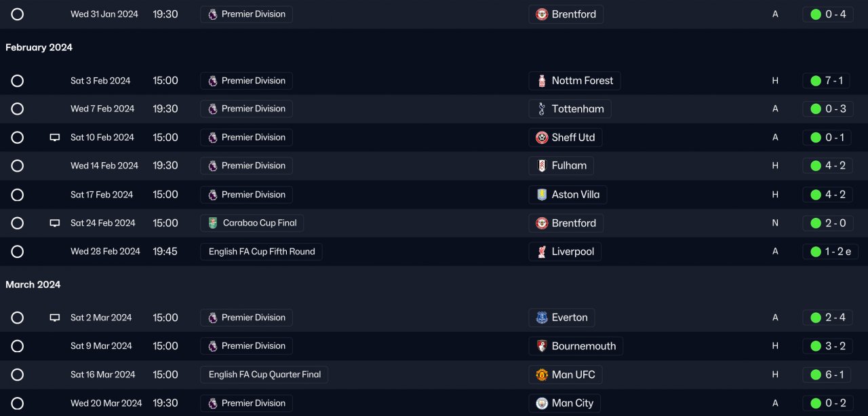Select the radio circle for Fulham fixture
The width and height of the screenshot is (868, 416).
18,166
